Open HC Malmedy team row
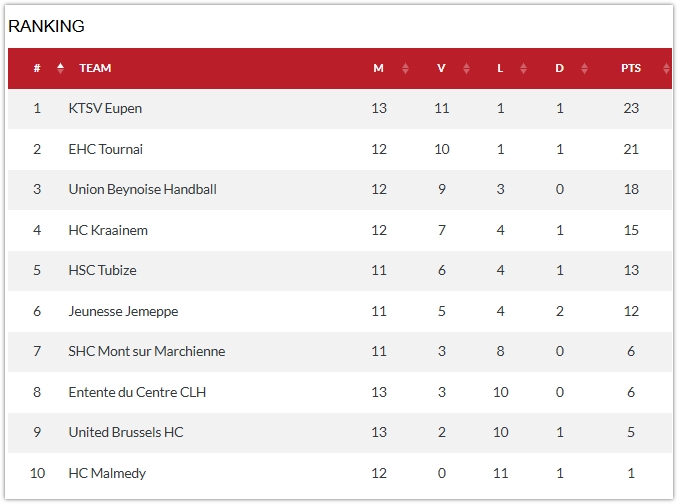678x504 pixels. tap(107, 473)
